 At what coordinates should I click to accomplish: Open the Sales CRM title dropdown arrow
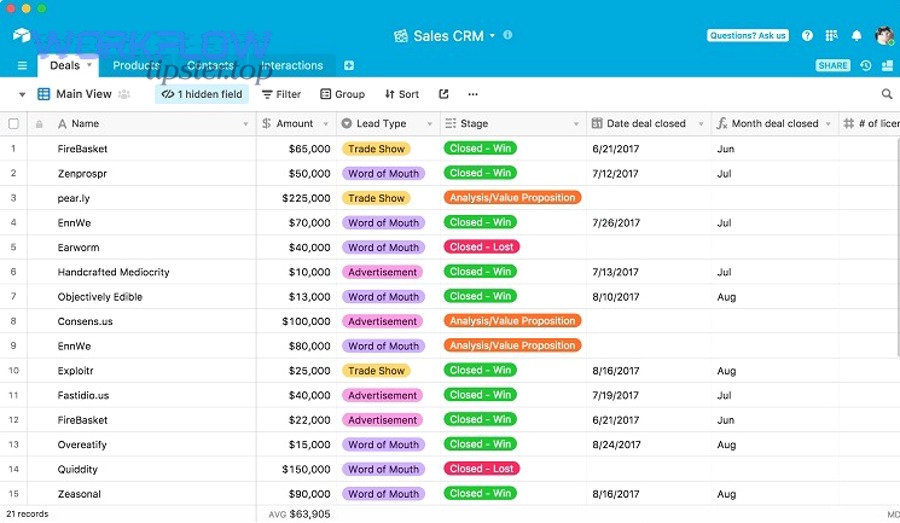[492, 36]
